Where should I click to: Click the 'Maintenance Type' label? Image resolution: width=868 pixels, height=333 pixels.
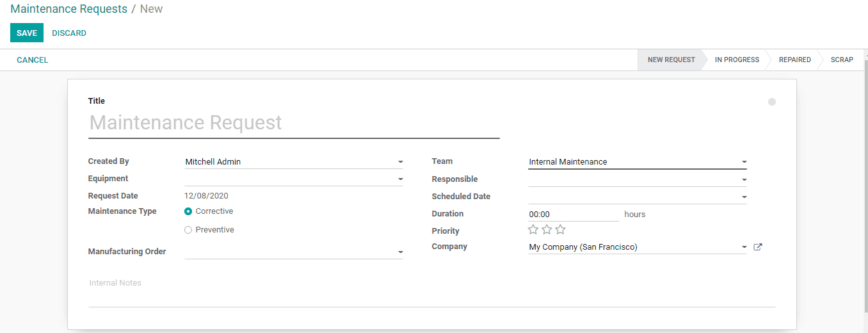pyautogui.click(x=122, y=211)
